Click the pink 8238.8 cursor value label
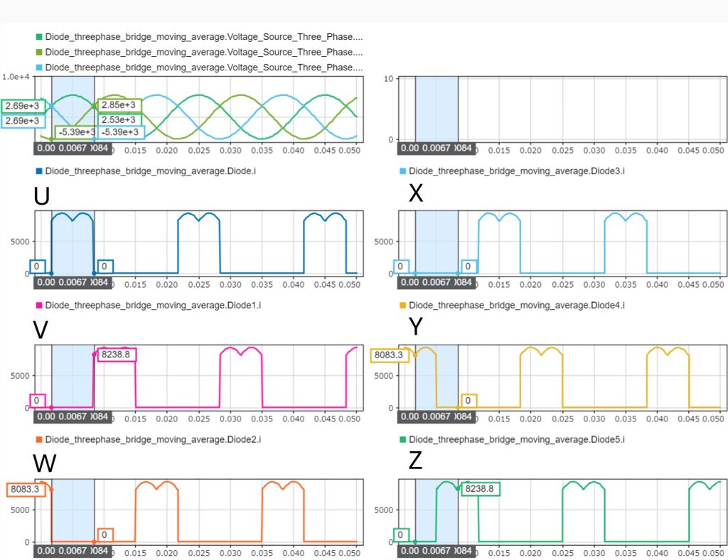Screen dimensions: 728x560 pos(116,353)
